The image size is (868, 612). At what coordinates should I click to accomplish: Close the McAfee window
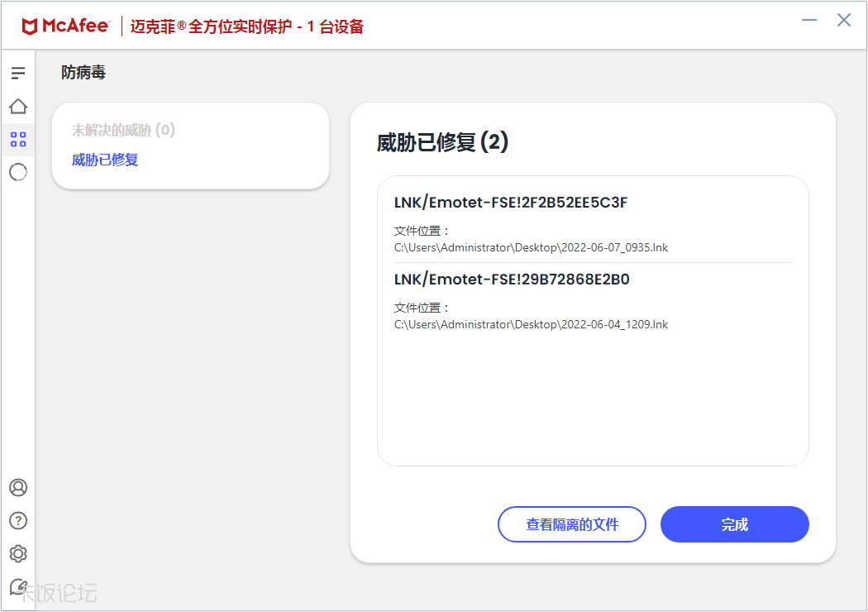click(844, 21)
